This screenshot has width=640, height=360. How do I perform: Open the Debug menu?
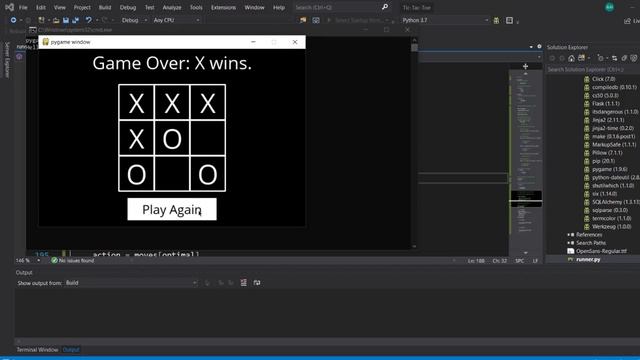[x=128, y=7]
